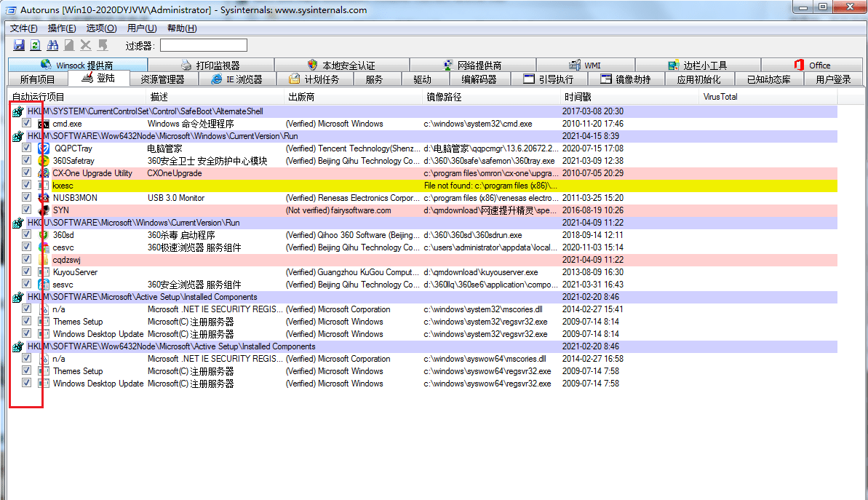This screenshot has width=868, height=500.
Task: Open the 用户(U) menu
Action: [x=142, y=28]
